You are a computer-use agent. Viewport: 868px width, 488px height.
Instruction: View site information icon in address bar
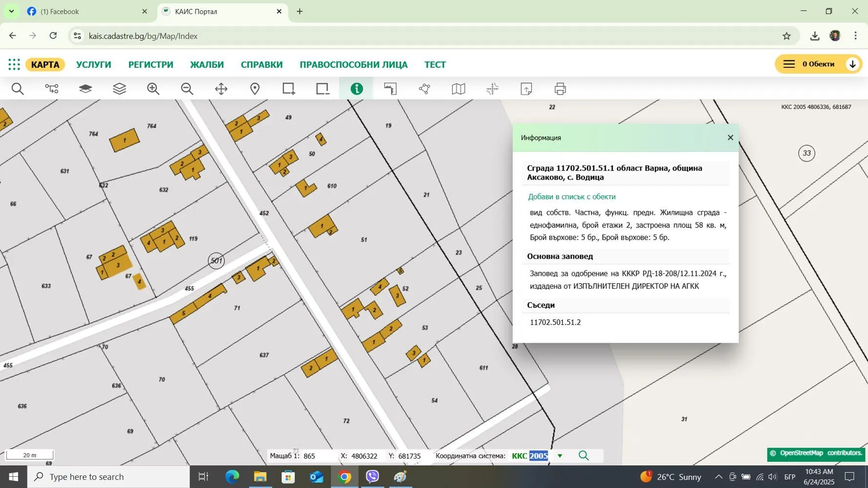77,36
